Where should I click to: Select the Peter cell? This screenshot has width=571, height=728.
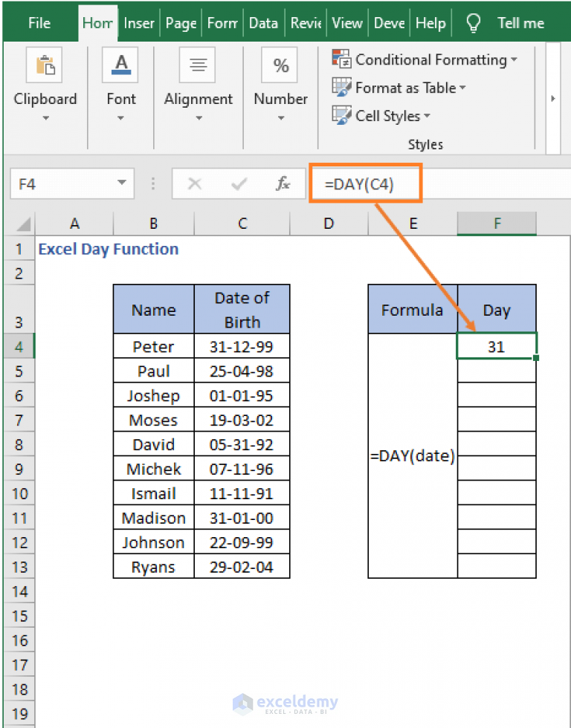tap(153, 346)
